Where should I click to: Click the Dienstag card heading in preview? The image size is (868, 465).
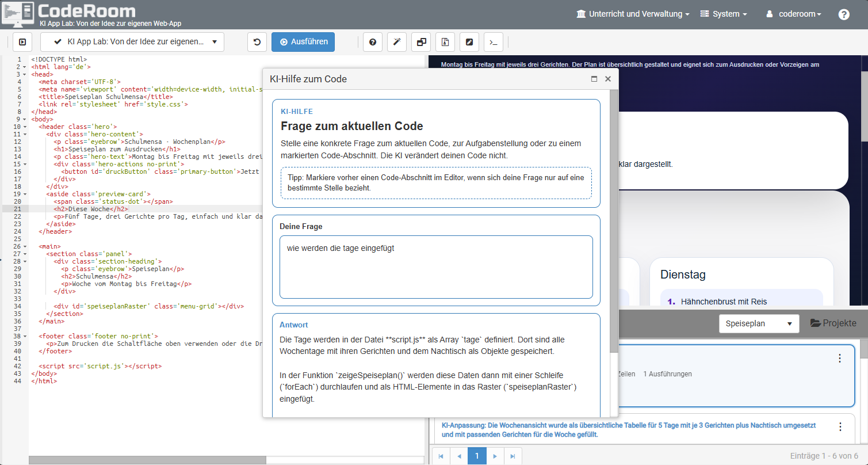pos(683,275)
